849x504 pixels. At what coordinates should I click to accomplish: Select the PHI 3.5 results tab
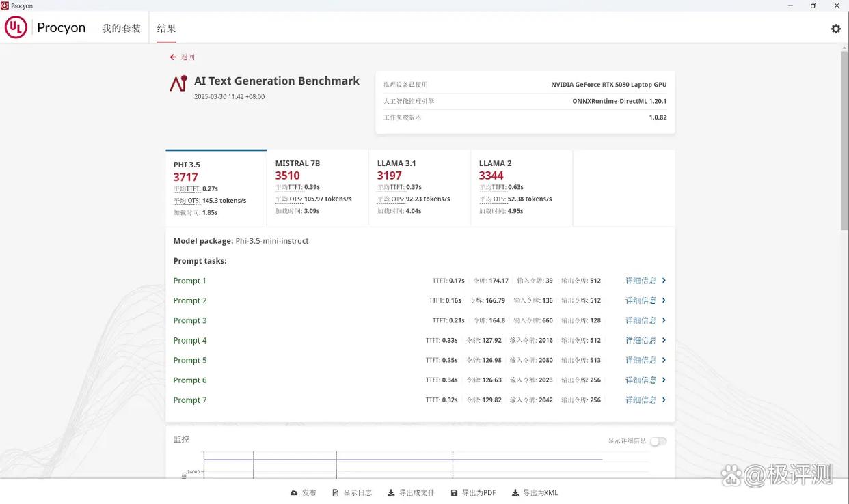click(216, 188)
